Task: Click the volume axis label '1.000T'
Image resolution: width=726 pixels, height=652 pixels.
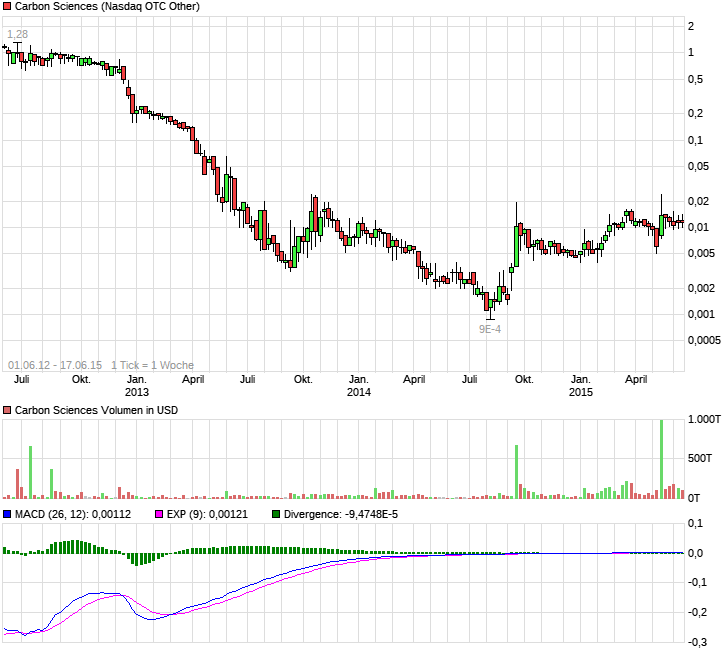Action: (704, 419)
